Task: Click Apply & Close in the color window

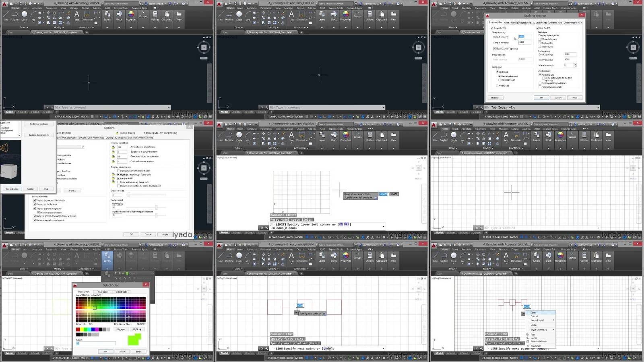Action: click(12, 188)
